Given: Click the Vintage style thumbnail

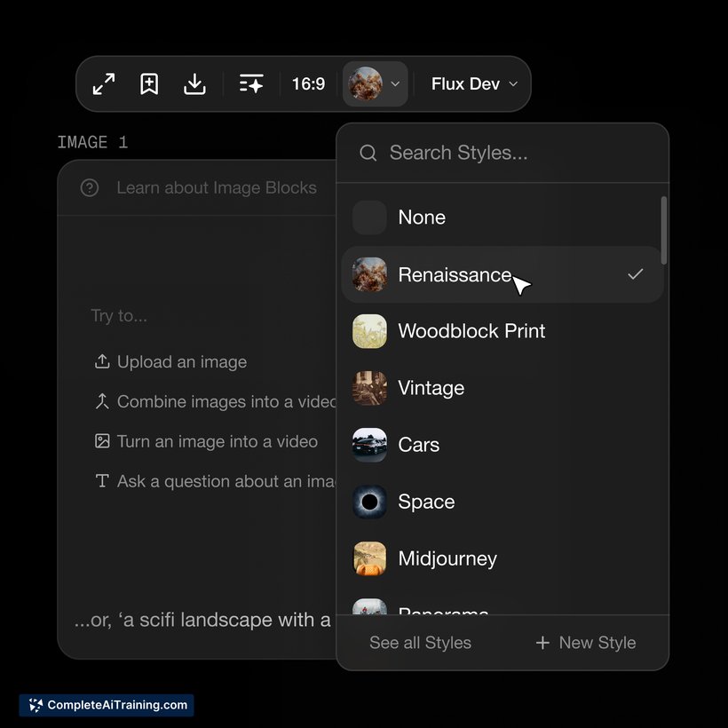Looking at the screenshot, I should click(369, 388).
